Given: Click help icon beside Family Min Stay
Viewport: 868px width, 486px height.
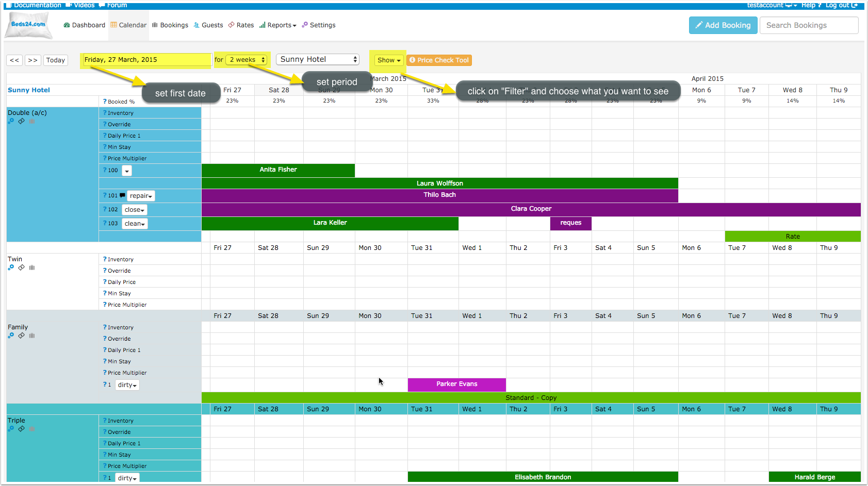Looking at the screenshot, I should pos(105,361).
